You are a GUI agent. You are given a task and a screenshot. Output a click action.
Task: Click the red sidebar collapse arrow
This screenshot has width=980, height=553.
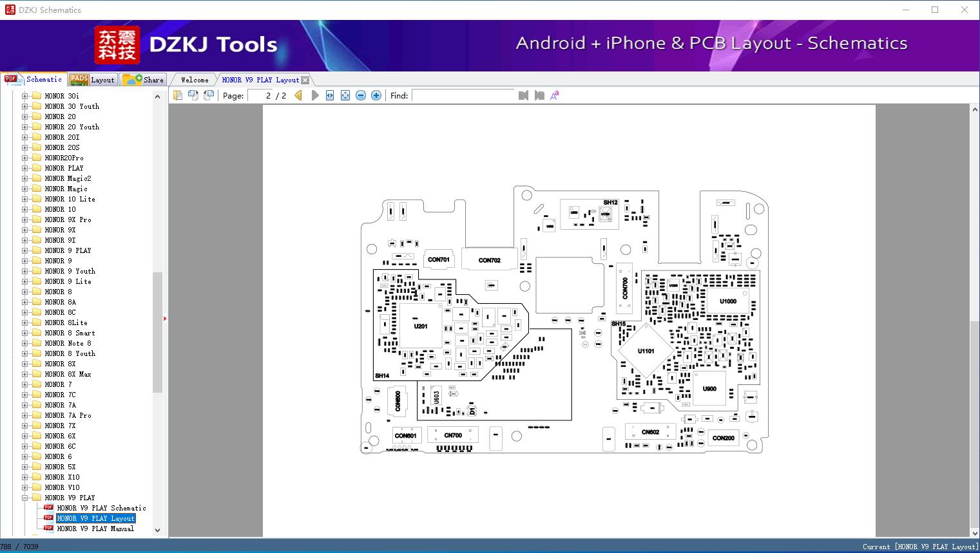tap(165, 319)
